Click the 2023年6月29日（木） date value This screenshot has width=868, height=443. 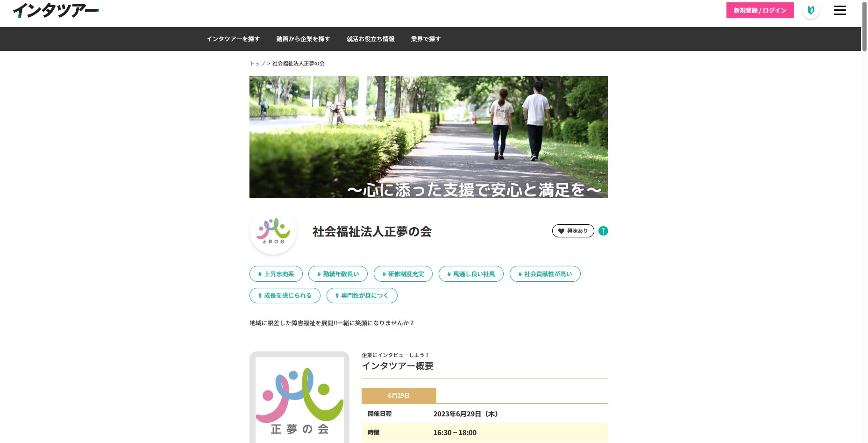465,414
